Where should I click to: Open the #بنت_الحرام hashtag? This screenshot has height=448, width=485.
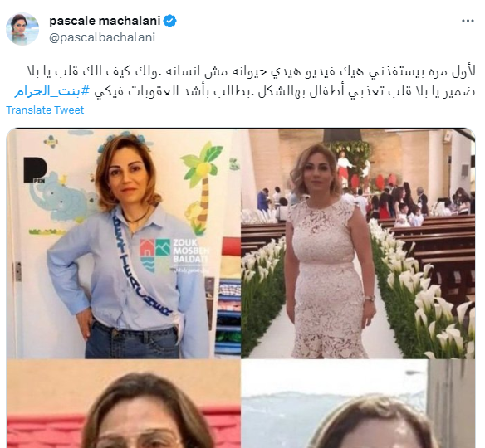(x=52, y=91)
